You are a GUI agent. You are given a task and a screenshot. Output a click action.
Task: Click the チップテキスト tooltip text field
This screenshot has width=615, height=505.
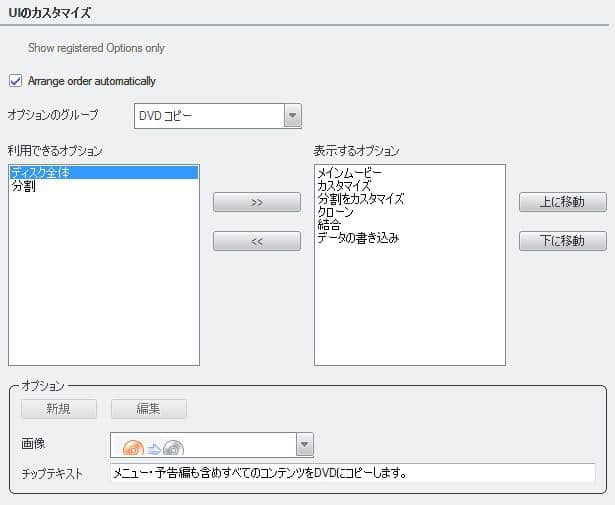(353, 473)
